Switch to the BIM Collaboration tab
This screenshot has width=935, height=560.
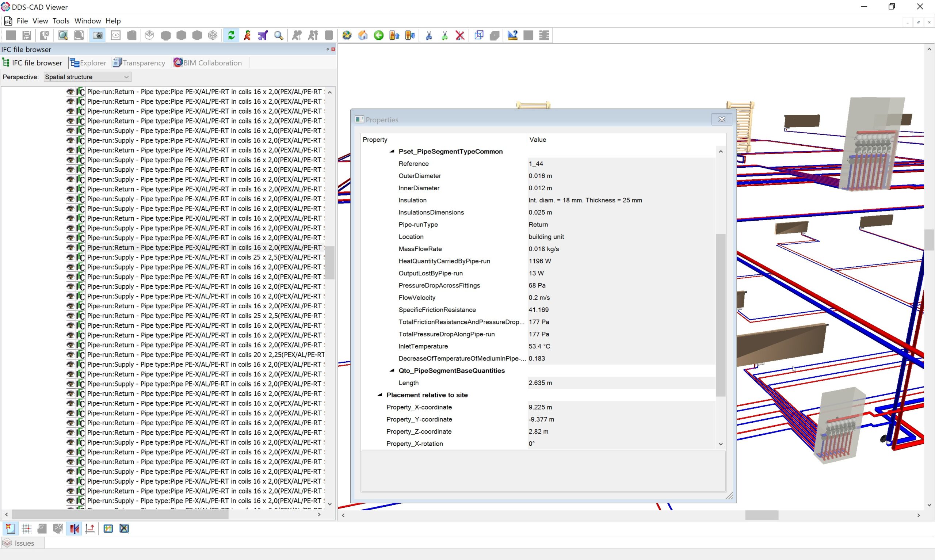[x=207, y=62]
